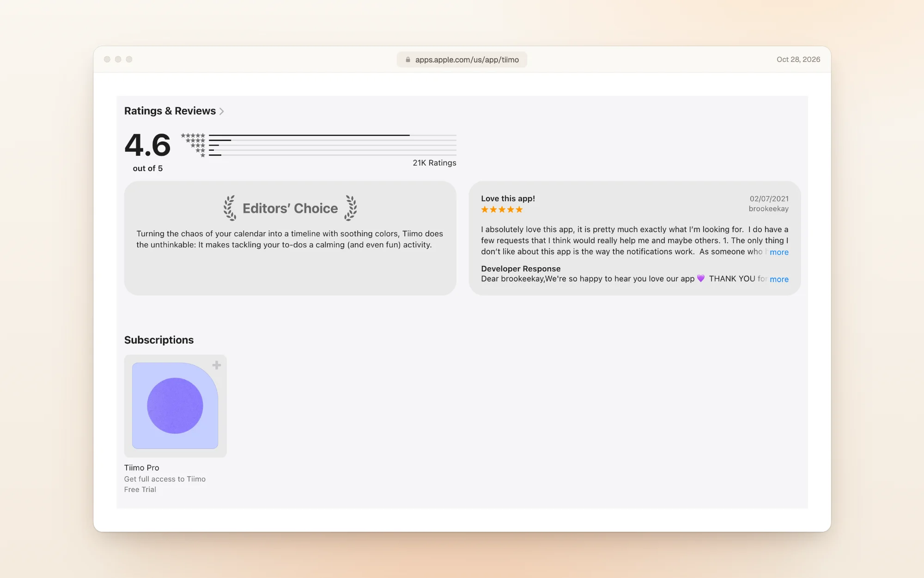The height and width of the screenshot is (578, 924).
Task: Click the 'Free Trial' label
Action: 140,489
